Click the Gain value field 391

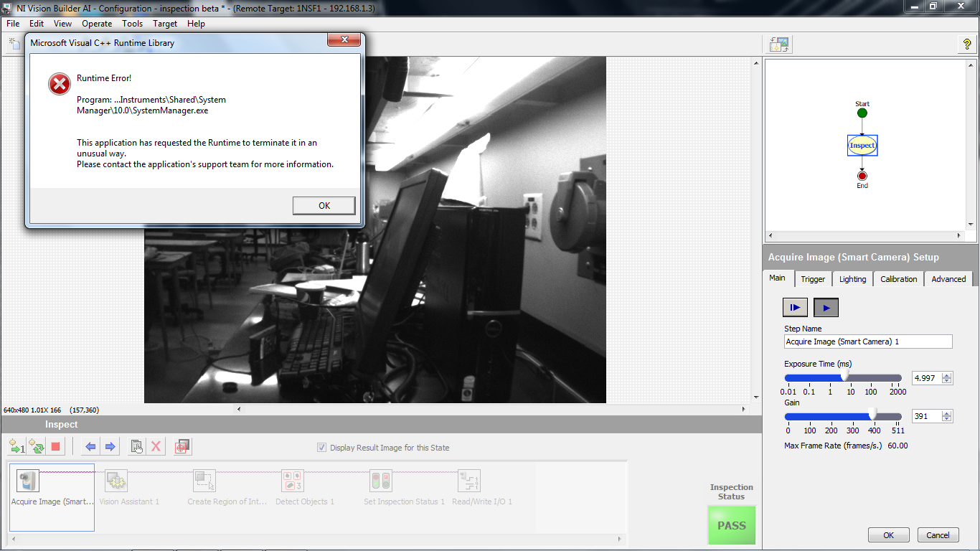coord(926,416)
